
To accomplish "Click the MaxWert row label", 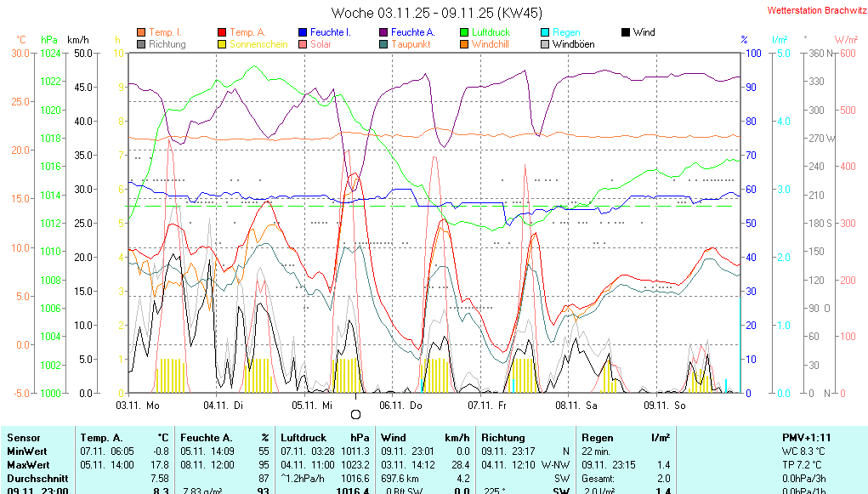I will (x=28, y=465).
